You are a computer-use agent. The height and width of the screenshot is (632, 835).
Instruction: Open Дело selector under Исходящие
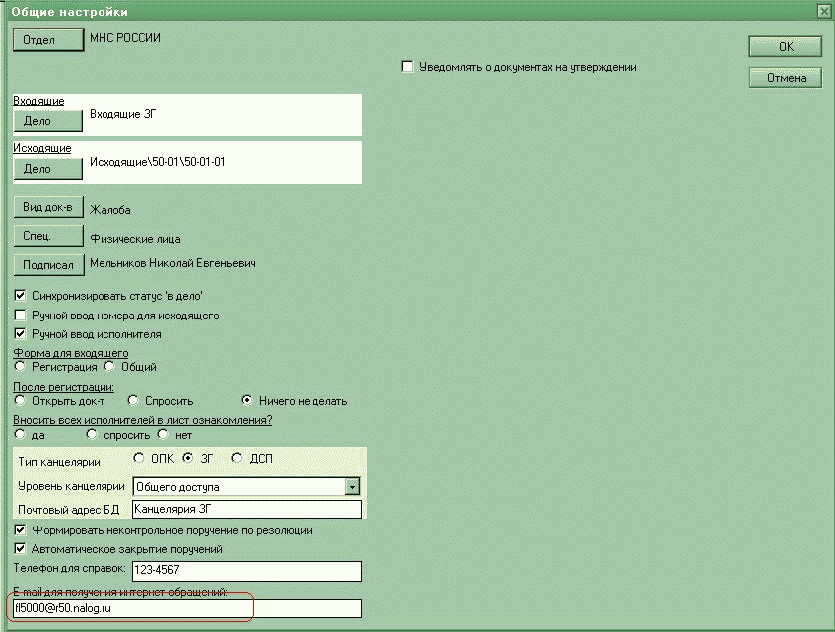[x=47, y=168]
